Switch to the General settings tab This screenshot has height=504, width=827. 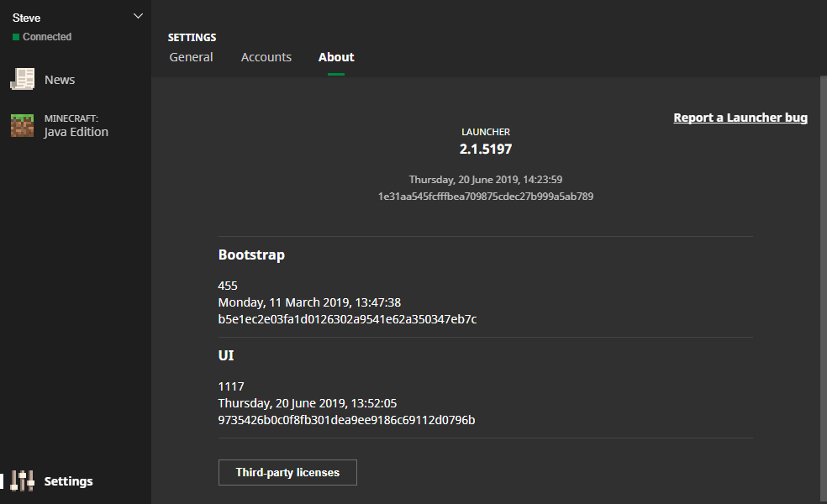[x=191, y=57]
